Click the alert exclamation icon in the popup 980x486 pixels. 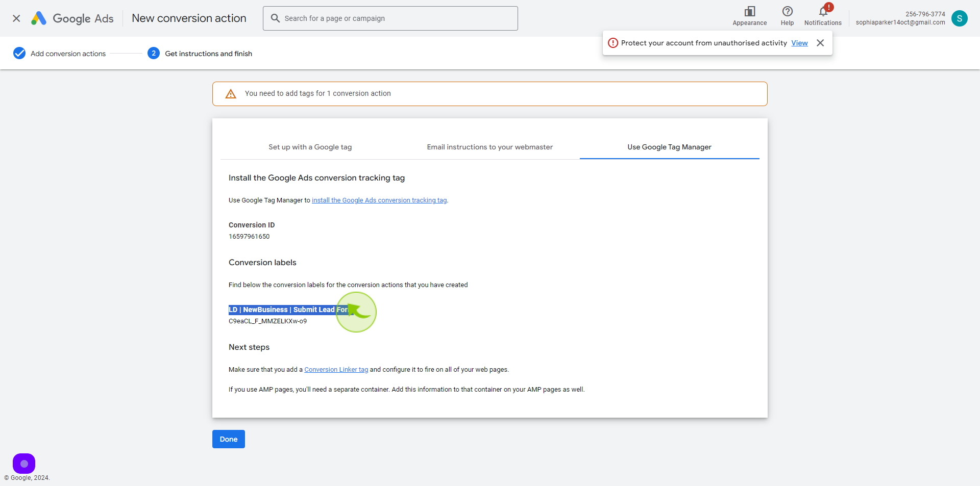[613, 43]
